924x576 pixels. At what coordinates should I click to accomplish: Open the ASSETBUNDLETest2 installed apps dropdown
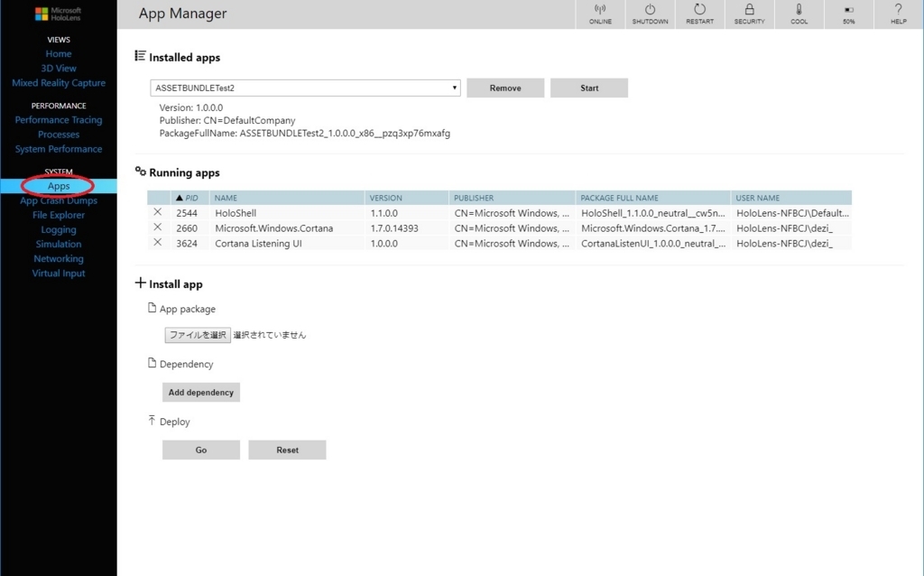tap(305, 88)
